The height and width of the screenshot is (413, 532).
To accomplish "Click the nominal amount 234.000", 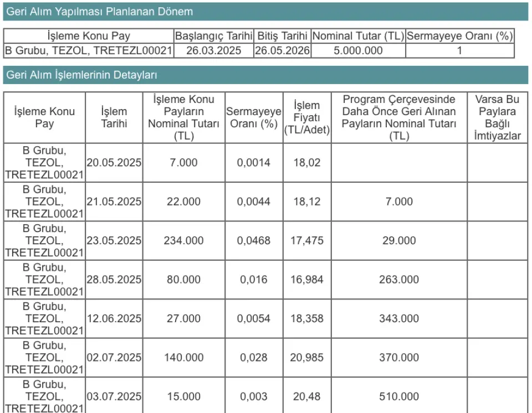I will pos(184,241).
